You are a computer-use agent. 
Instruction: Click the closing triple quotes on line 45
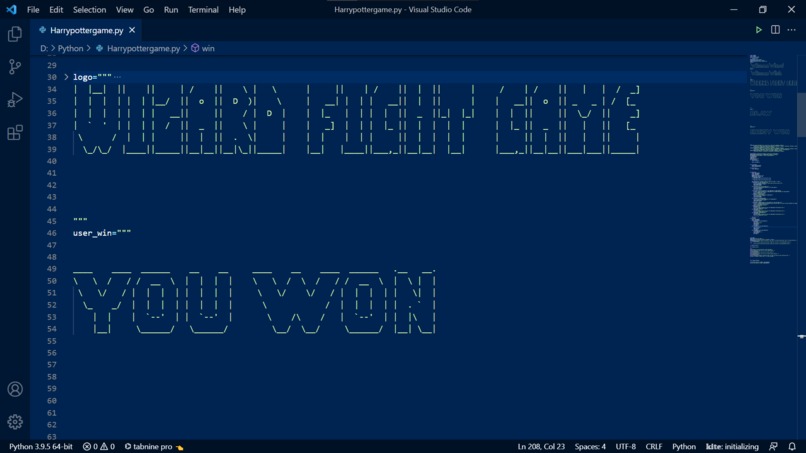(x=80, y=220)
